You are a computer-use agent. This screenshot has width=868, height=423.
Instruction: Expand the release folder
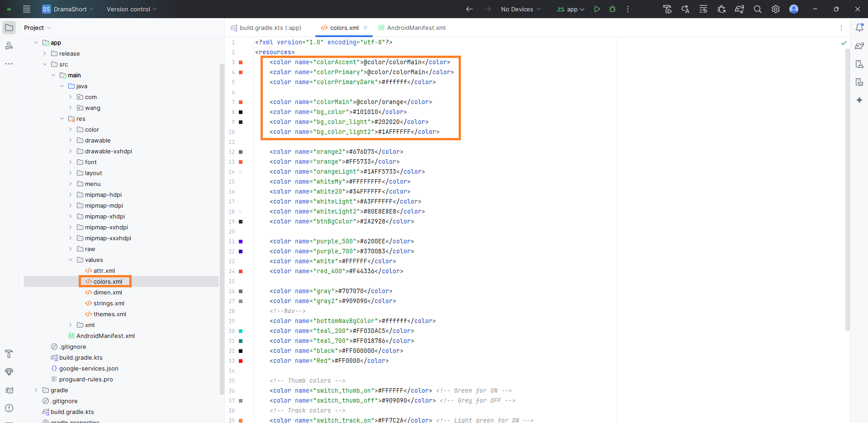tap(45, 53)
